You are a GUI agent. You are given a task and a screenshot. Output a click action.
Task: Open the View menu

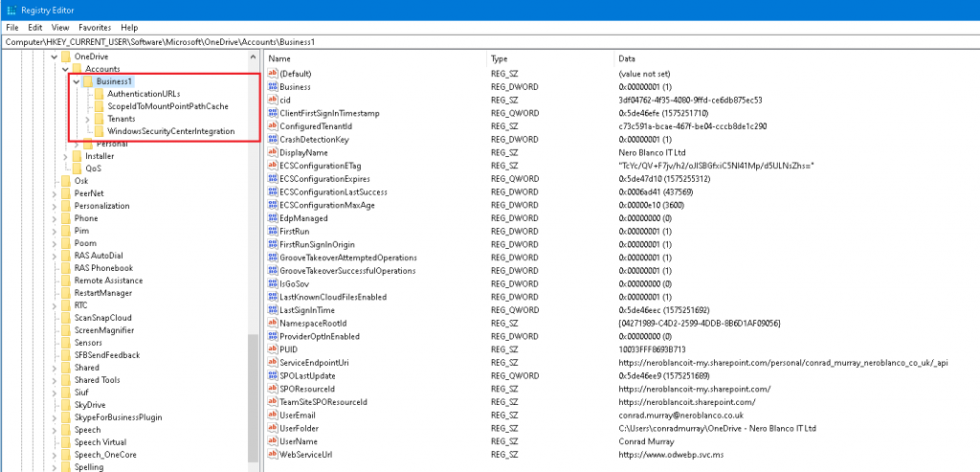click(60, 28)
